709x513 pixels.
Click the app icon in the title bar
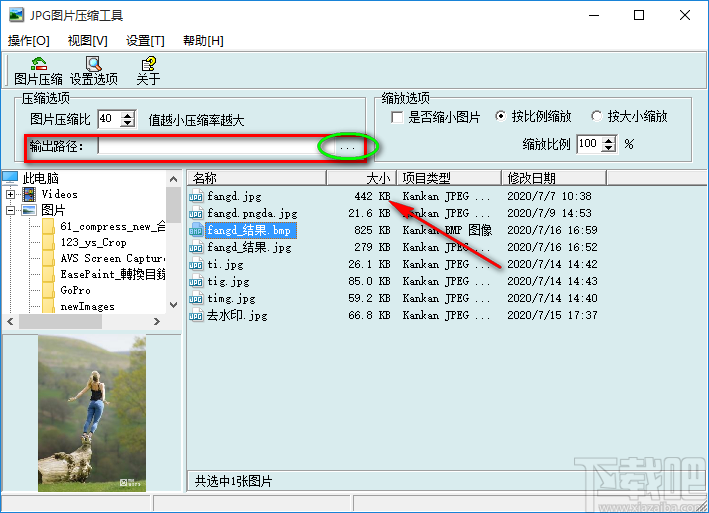16,15
